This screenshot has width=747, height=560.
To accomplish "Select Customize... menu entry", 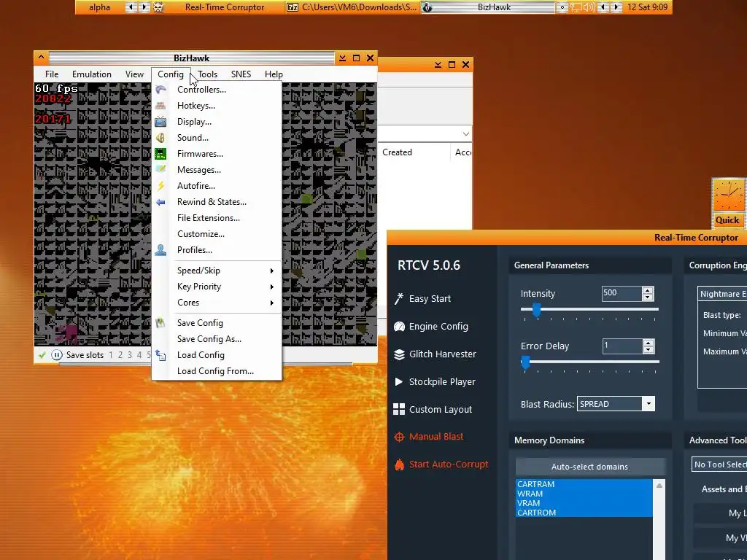I will [217, 234].
